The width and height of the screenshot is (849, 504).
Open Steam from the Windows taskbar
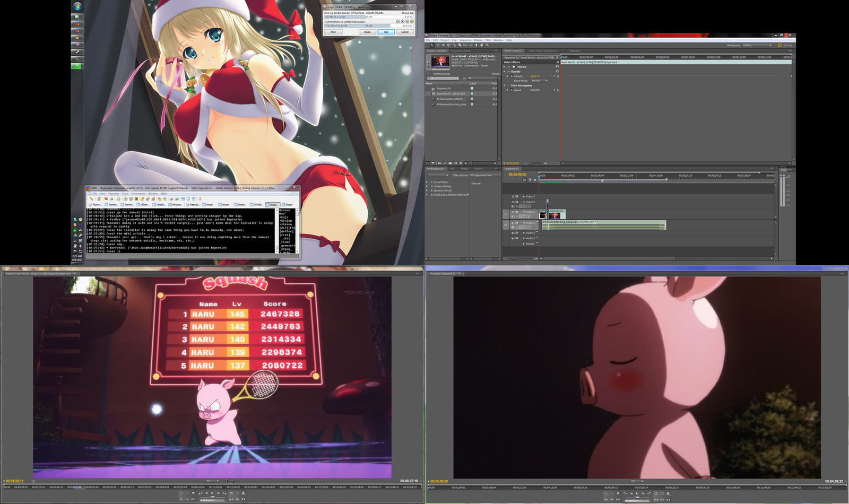coord(77,52)
